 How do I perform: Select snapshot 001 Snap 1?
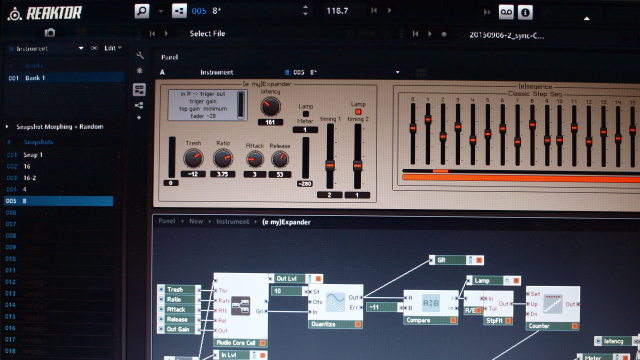(59, 155)
